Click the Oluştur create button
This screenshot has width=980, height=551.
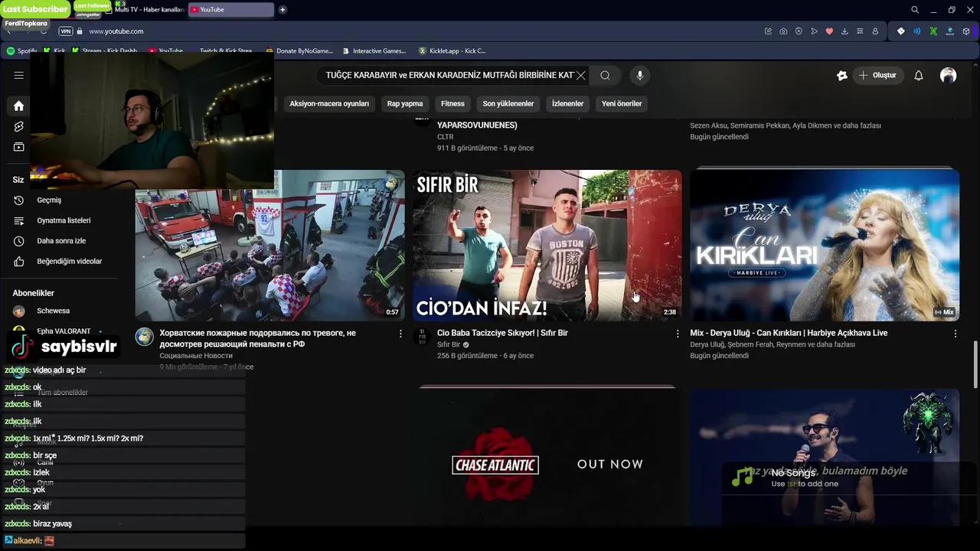[x=878, y=75]
